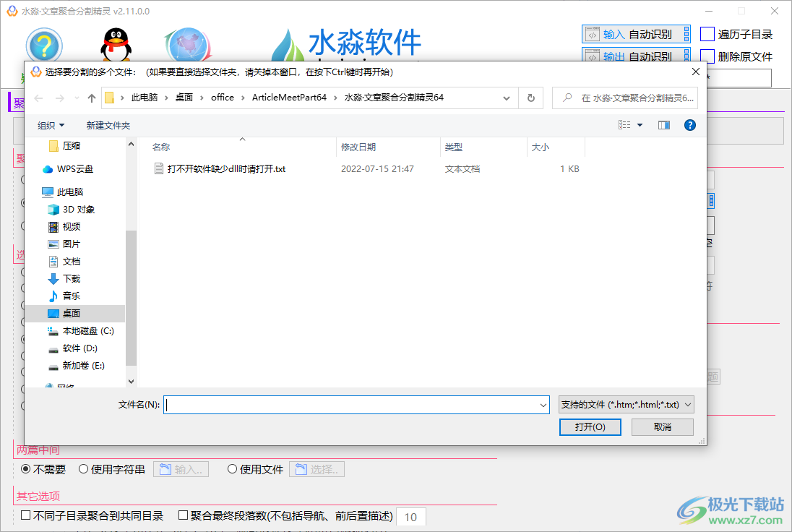This screenshot has height=532, width=792.
Task: Select 使用字符串 radio option
Action: 84,469
